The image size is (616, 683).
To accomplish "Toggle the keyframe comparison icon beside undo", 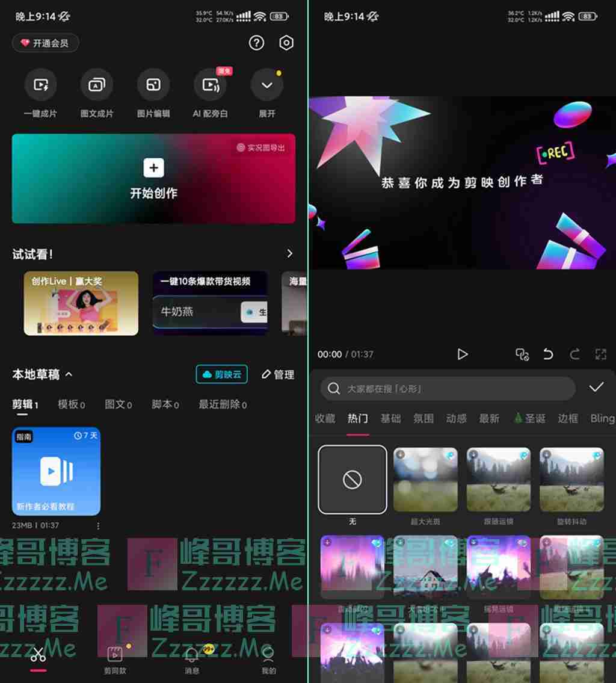I will pyautogui.click(x=522, y=354).
